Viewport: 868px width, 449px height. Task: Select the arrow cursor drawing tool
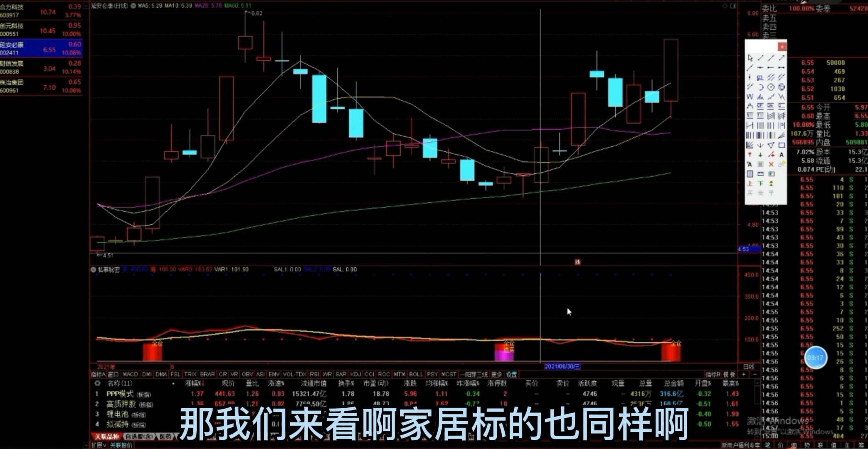tap(750, 58)
